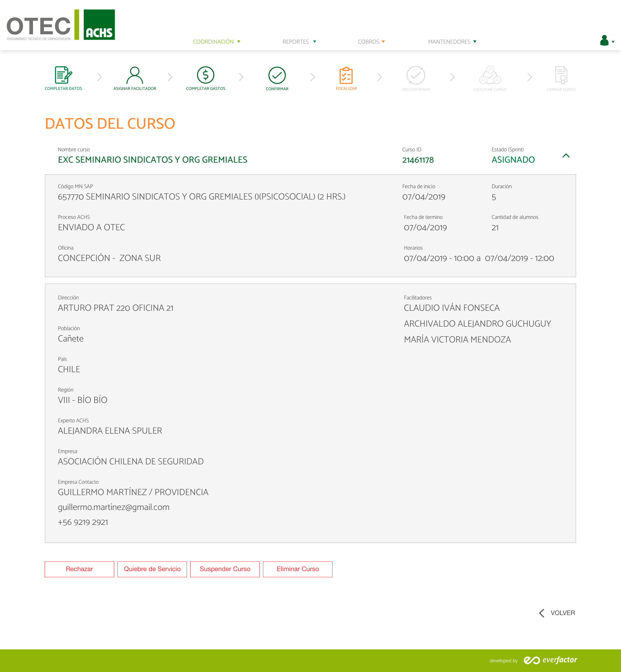
Task: Click the Focalizar clipboard icon
Action: pyautogui.click(x=346, y=75)
